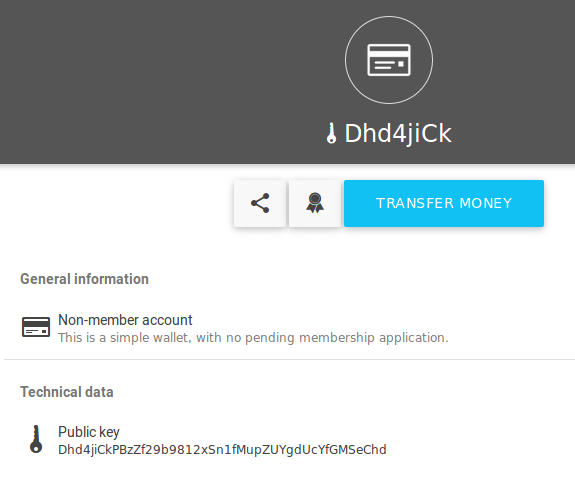575x485 pixels.
Task: Select the Non-member account label
Action: (x=125, y=320)
